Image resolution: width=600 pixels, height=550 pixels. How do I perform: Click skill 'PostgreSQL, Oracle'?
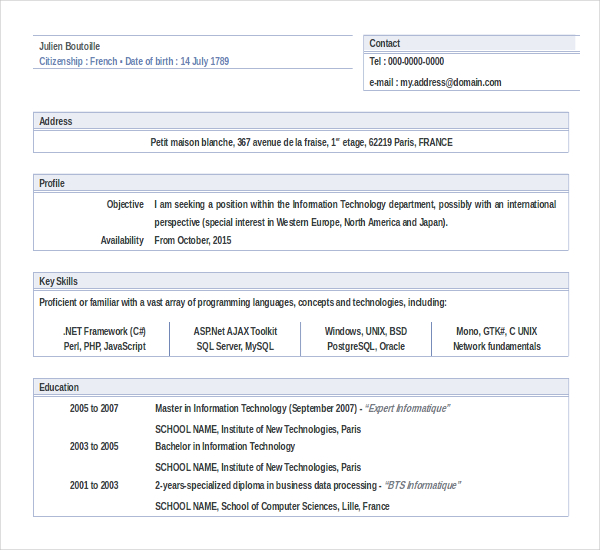pyautogui.click(x=366, y=346)
